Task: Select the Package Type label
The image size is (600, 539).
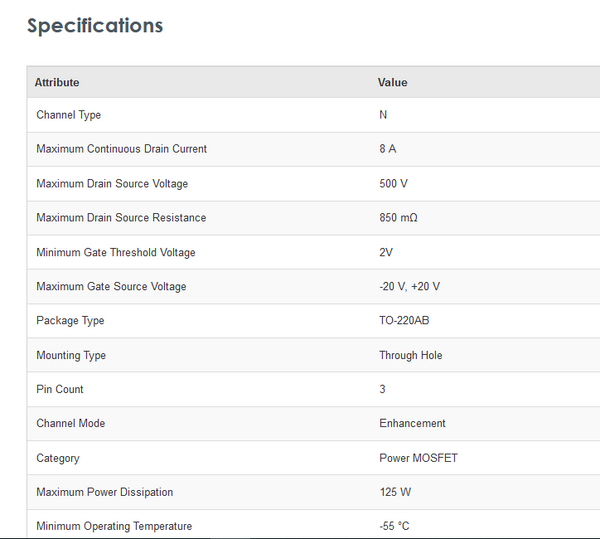Action: pyautogui.click(x=70, y=321)
